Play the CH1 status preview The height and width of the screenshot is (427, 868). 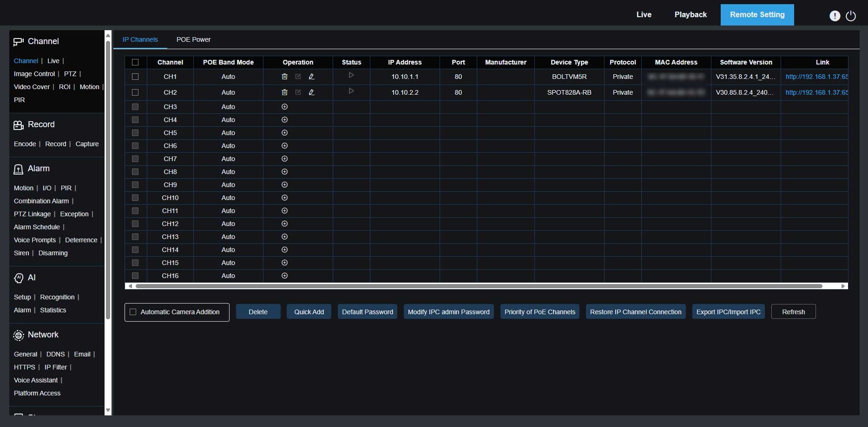[351, 75]
